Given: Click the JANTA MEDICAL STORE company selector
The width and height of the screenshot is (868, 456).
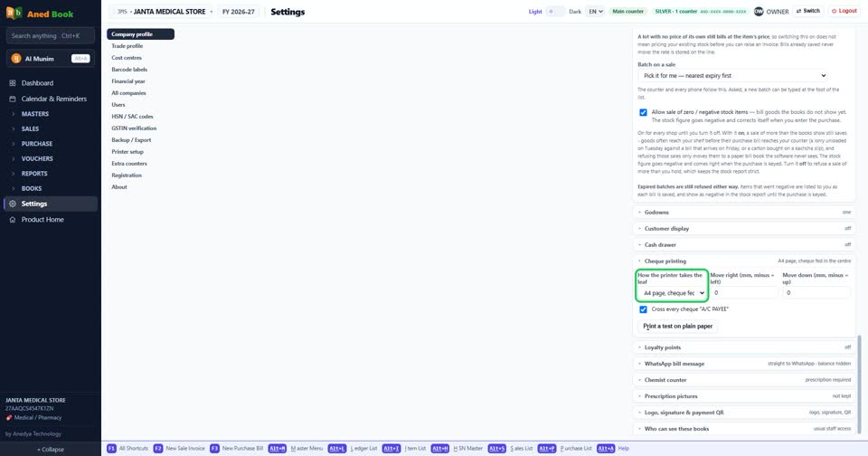Looking at the screenshot, I should (x=161, y=12).
